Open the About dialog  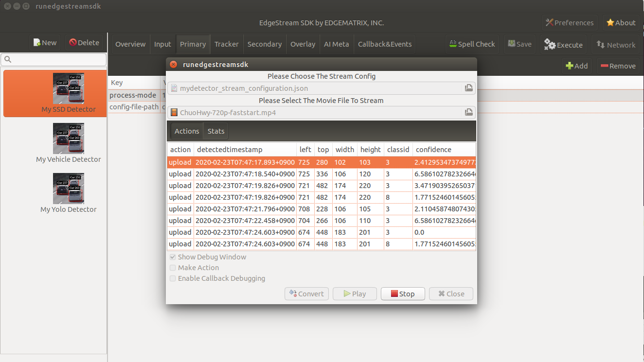[621, 22]
